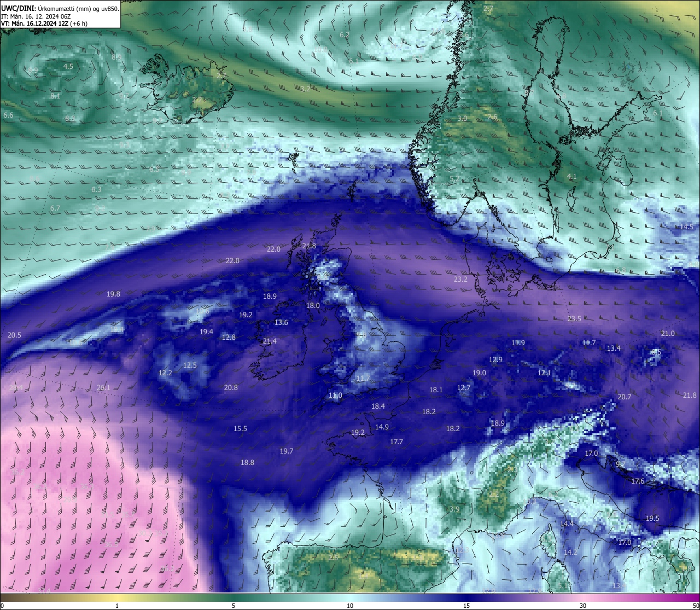
Task: Click the map value 3.9 over southern France
Action: click(454, 509)
